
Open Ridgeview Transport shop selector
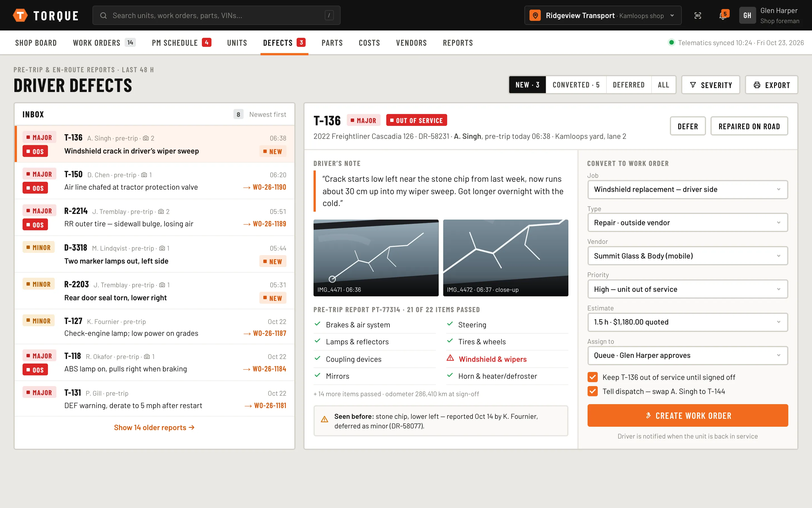pyautogui.click(x=603, y=16)
